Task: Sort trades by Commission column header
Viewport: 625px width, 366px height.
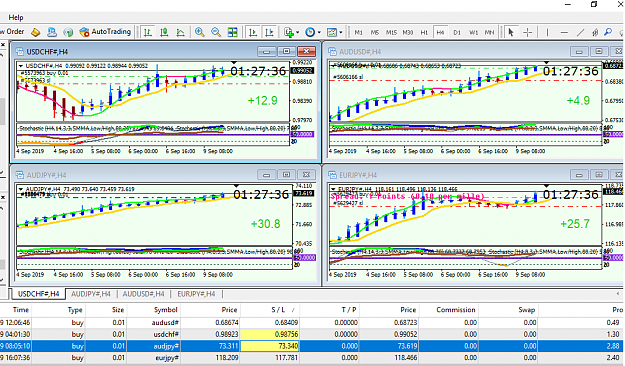Action: point(448,310)
